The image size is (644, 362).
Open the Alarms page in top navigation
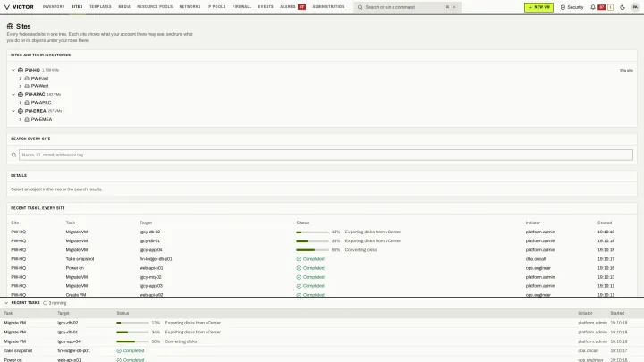pos(292,7)
